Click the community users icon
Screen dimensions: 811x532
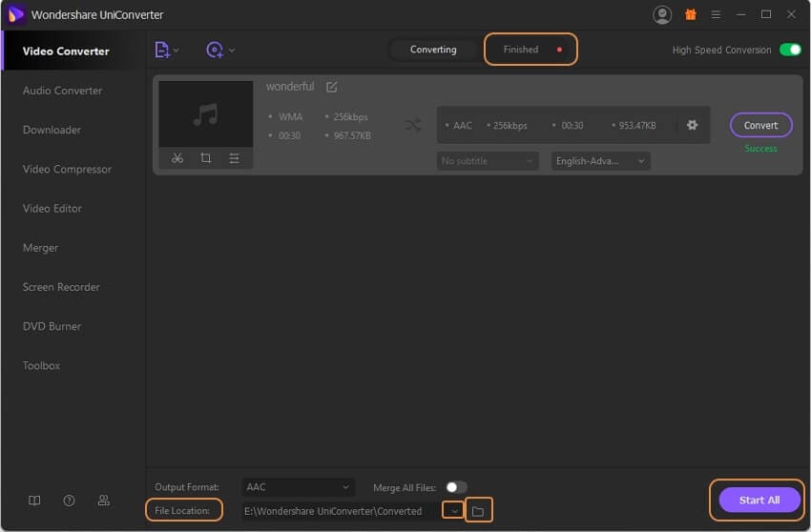click(103, 501)
